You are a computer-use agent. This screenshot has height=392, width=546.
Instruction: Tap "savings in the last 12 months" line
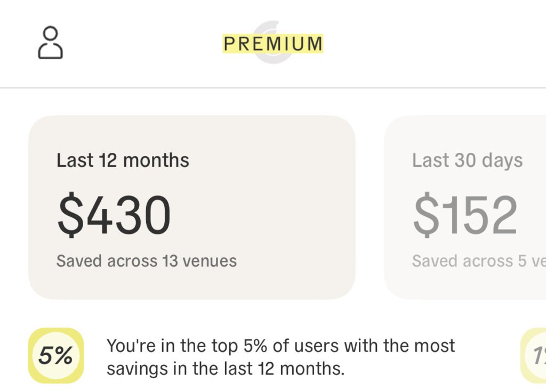click(x=226, y=369)
